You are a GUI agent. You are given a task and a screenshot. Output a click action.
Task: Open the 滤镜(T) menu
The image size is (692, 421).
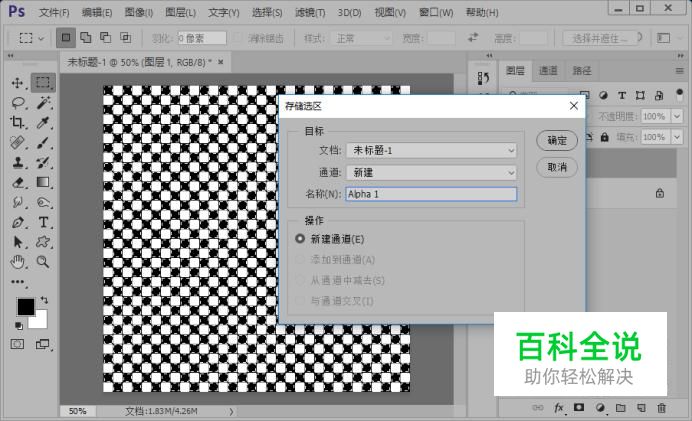click(x=310, y=13)
